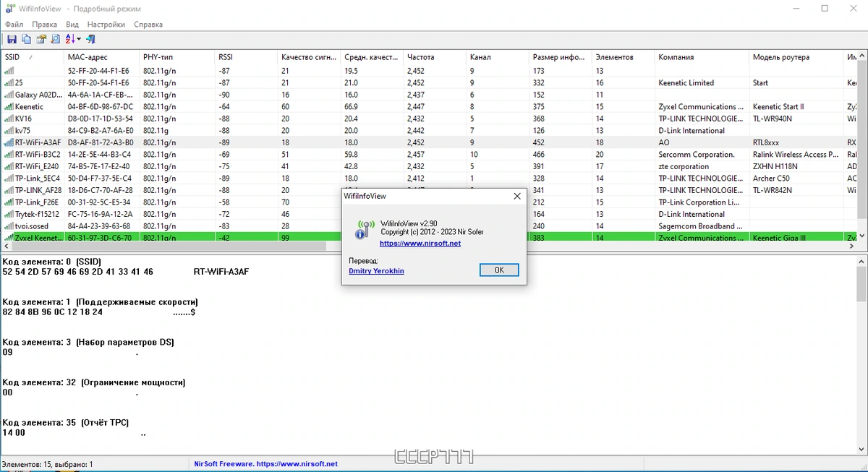Select the highlighted Zyxel Keenet... network row
The height and width of the screenshot is (472, 868).
tap(430, 237)
